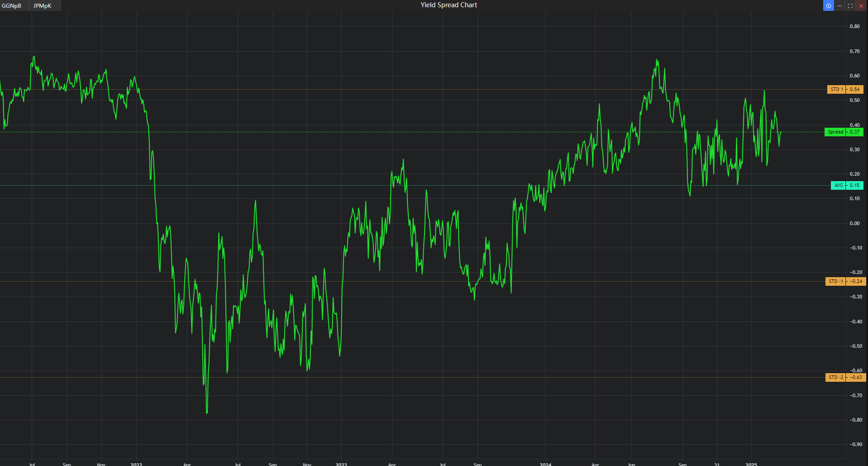
Task: Click the 2022 label on the time axis
Action: tap(136, 464)
